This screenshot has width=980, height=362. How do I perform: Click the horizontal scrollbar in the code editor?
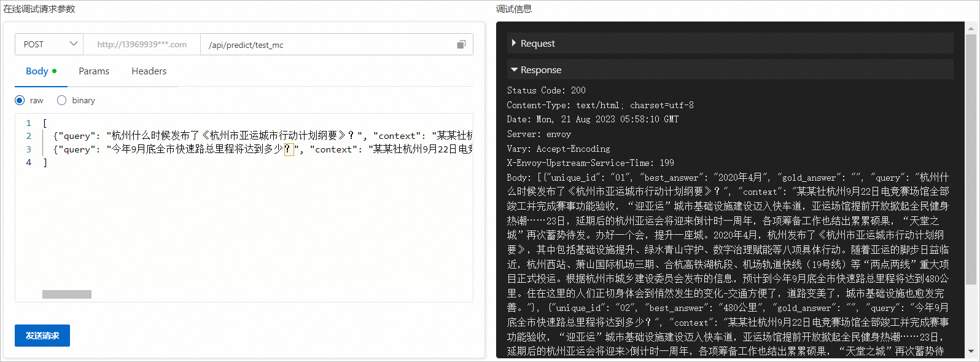67,294
